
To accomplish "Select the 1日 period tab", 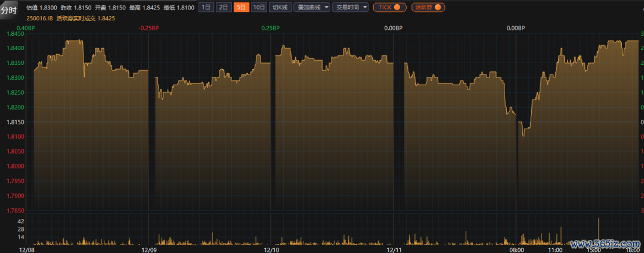I will pos(206,7).
